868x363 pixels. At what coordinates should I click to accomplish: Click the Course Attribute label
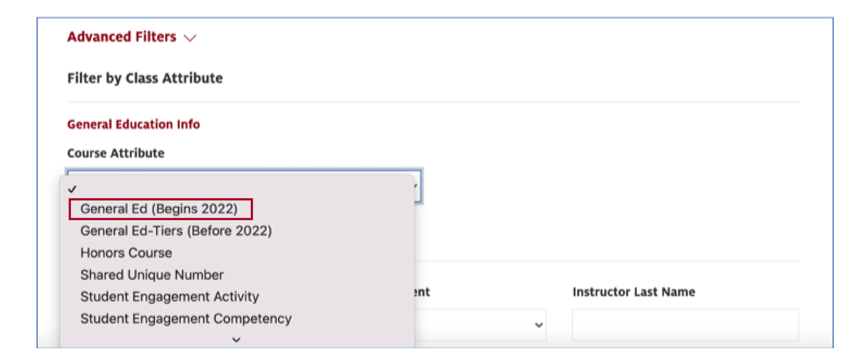coord(116,153)
